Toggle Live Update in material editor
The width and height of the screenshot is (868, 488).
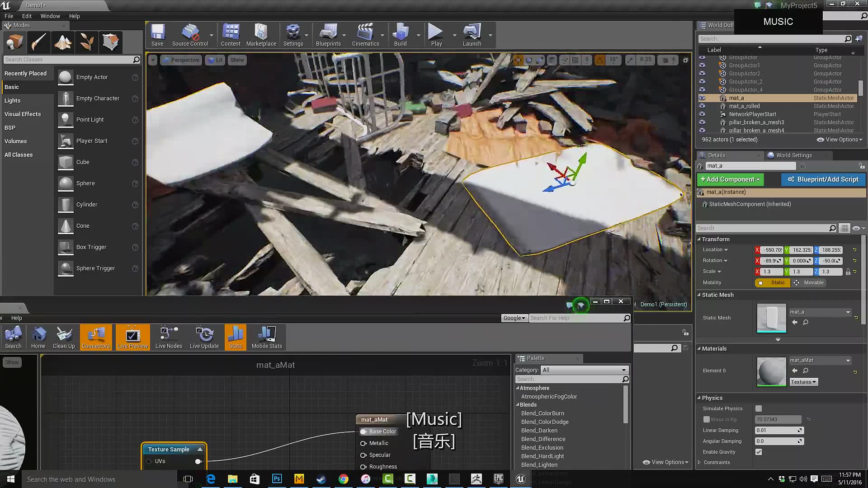point(204,338)
